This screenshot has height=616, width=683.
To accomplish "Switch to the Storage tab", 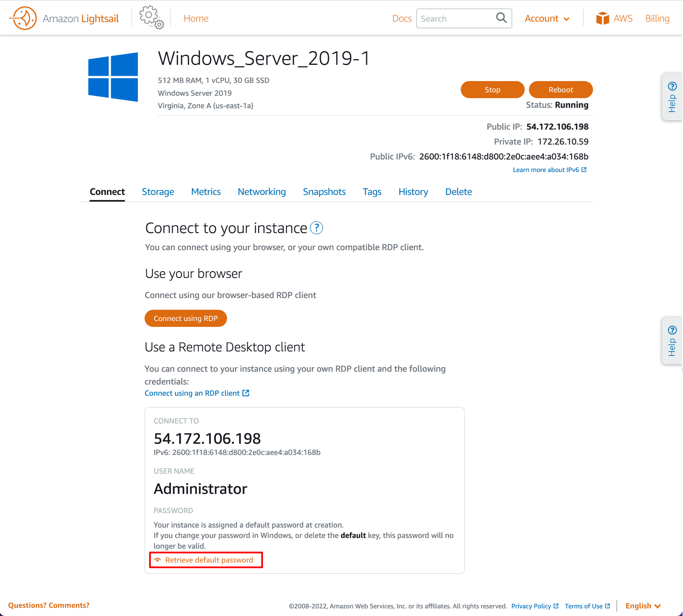I will tap(158, 192).
